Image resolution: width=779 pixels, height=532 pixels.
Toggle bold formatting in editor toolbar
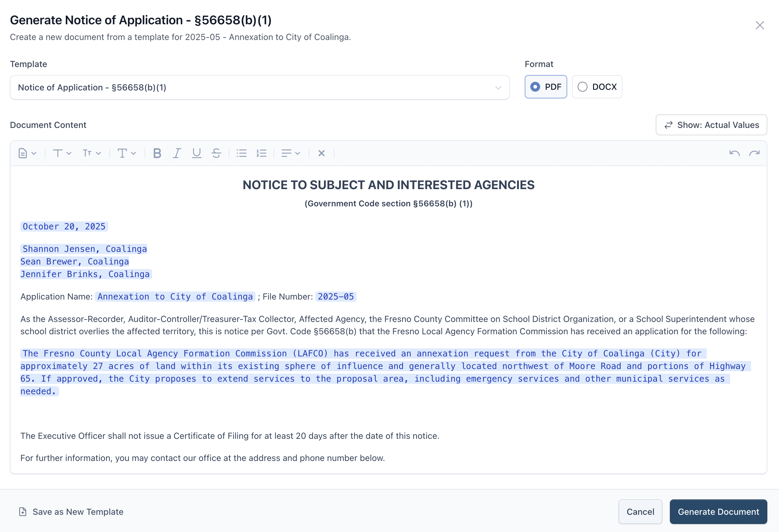[157, 153]
